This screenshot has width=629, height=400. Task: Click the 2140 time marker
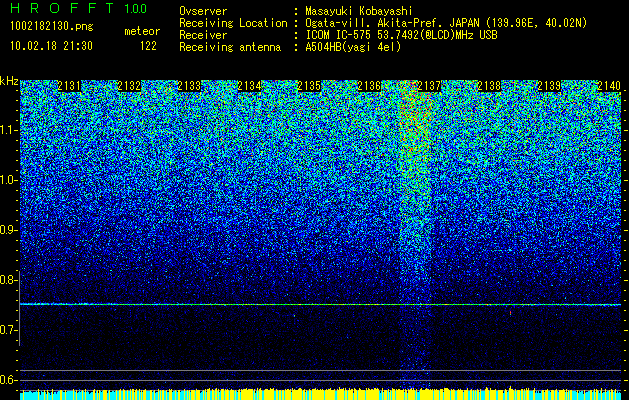pyautogui.click(x=609, y=86)
